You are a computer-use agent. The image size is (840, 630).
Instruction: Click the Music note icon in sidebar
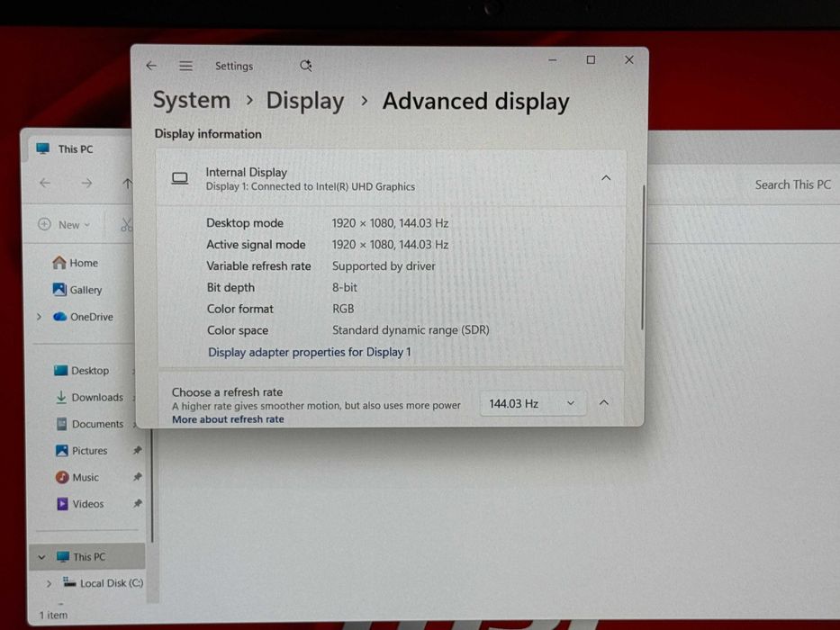62,477
